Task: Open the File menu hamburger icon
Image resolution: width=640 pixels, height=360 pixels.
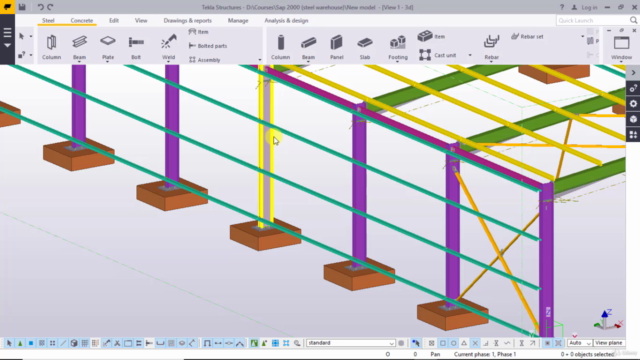Action: [7, 33]
